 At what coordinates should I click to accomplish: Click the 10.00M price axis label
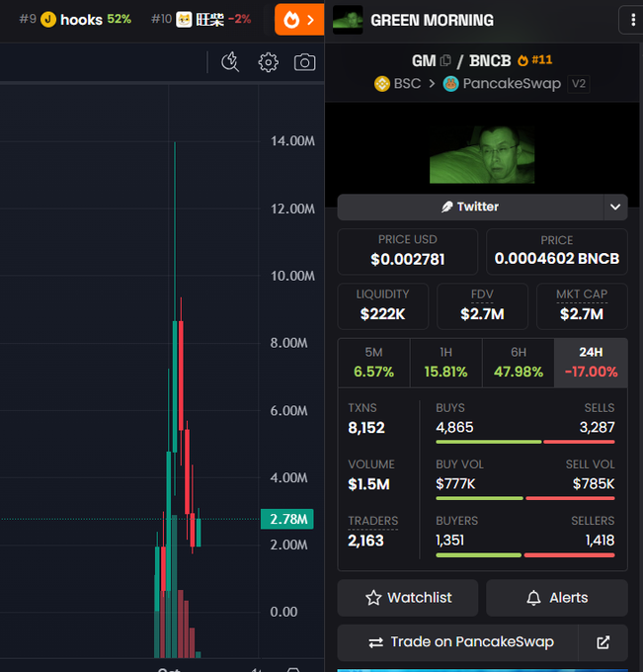pyautogui.click(x=292, y=276)
